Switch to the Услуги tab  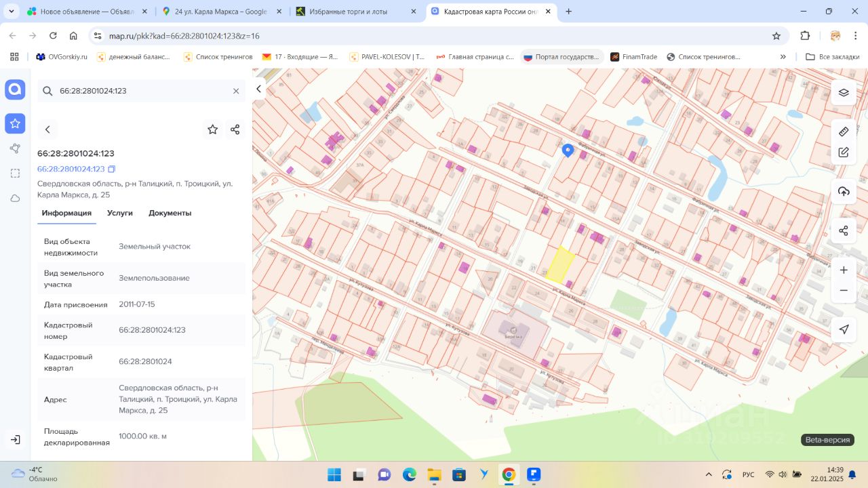pos(120,213)
